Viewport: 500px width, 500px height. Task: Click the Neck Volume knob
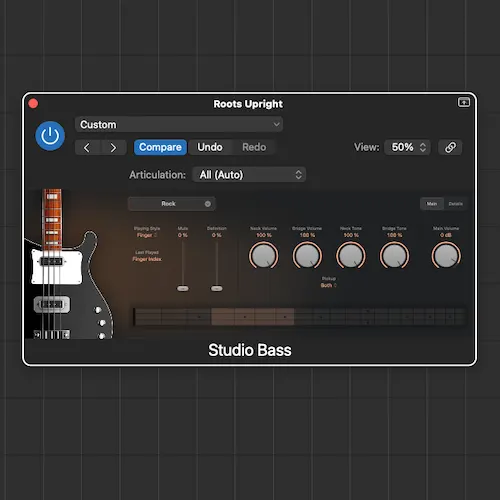coord(264,256)
